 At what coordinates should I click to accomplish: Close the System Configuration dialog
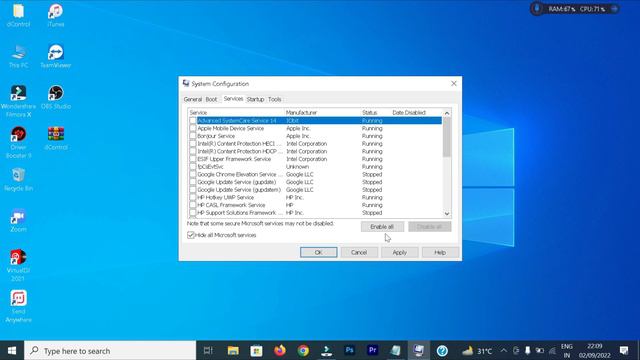tap(454, 83)
